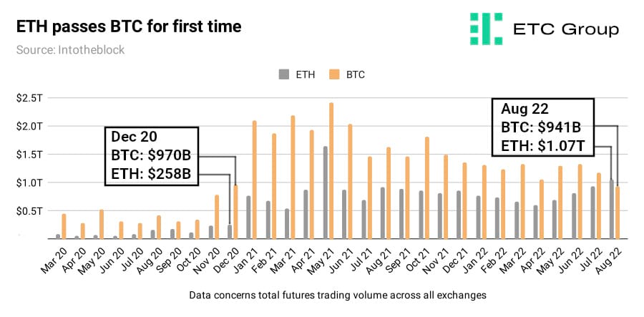Select the orange BTC bar for Oct 21
Viewport: 644px width, 317px height.
[427, 188]
